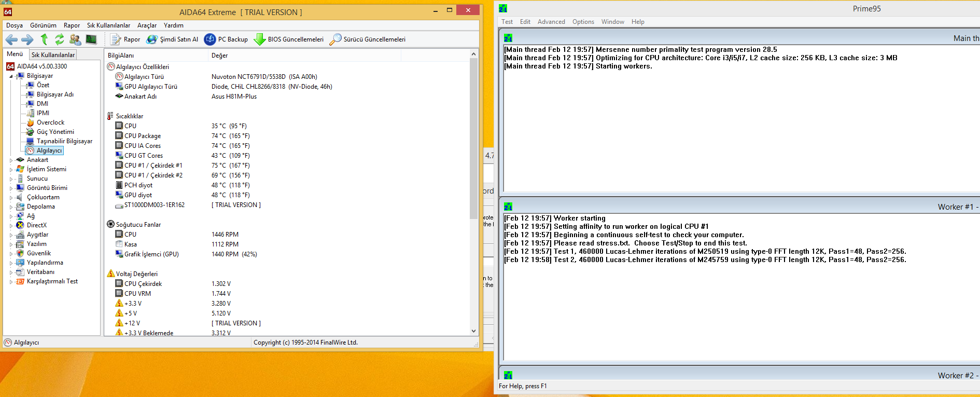Click scroll down arrow in AIDA64 list
The width and height of the screenshot is (980, 397).
coord(473,331)
